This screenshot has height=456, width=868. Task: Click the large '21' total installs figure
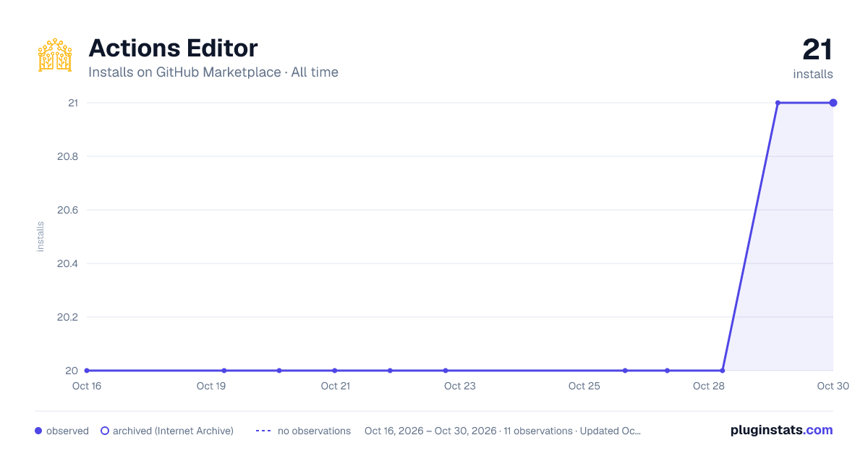tap(817, 50)
